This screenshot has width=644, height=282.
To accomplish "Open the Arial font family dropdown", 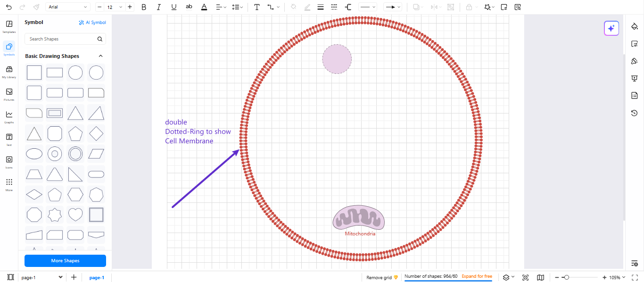I will tap(67, 7).
